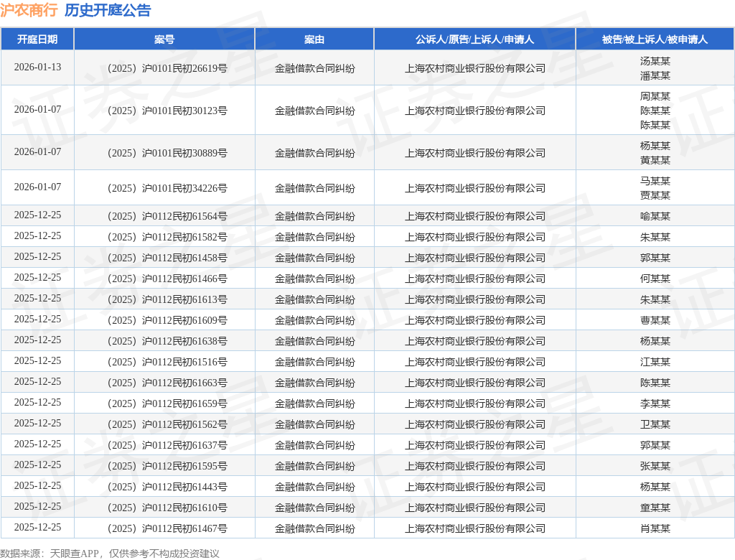Click the 被告/被上诉人/被申请人 column header

pos(655,39)
